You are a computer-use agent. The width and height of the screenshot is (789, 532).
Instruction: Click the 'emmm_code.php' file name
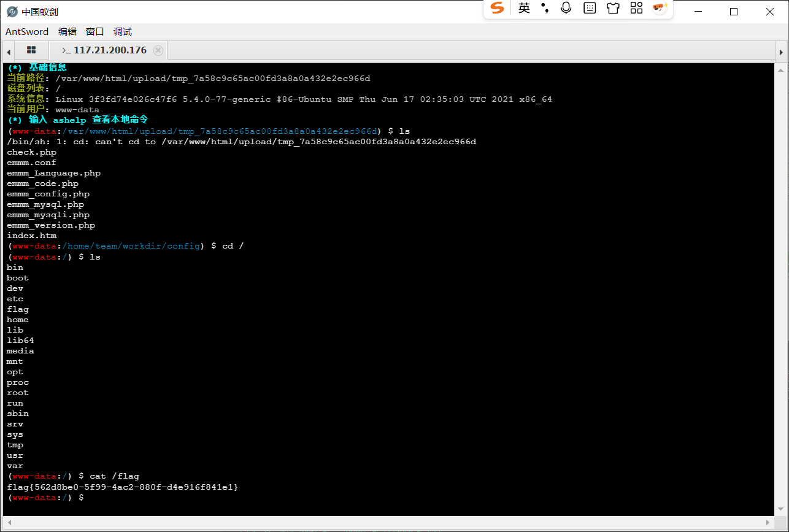(42, 183)
